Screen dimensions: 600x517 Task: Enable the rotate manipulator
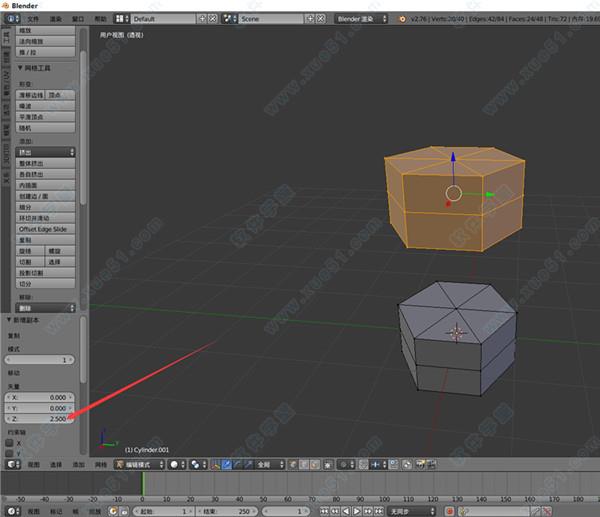pos(237,465)
